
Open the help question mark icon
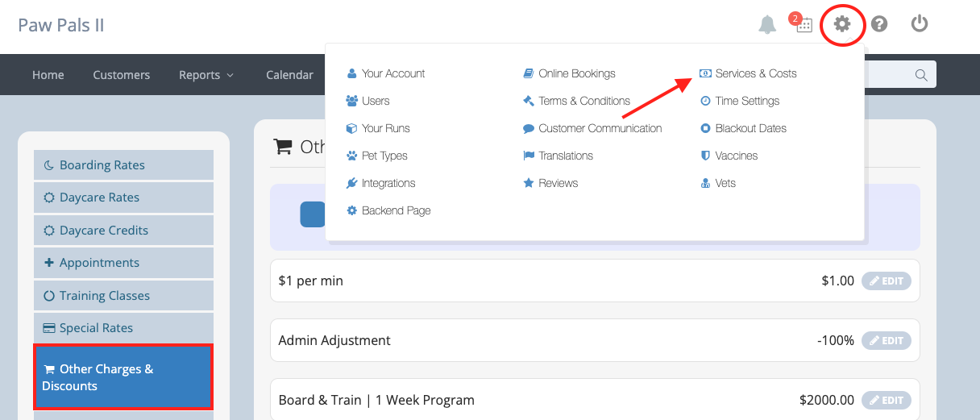[x=879, y=24]
